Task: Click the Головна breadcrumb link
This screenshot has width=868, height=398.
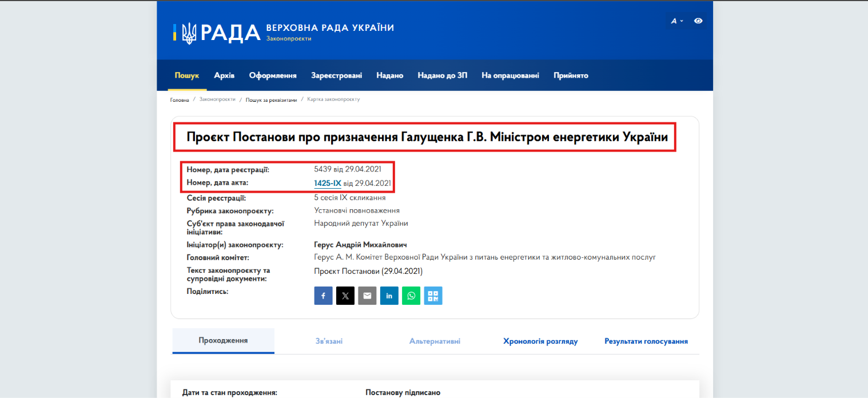Action: pyautogui.click(x=180, y=100)
